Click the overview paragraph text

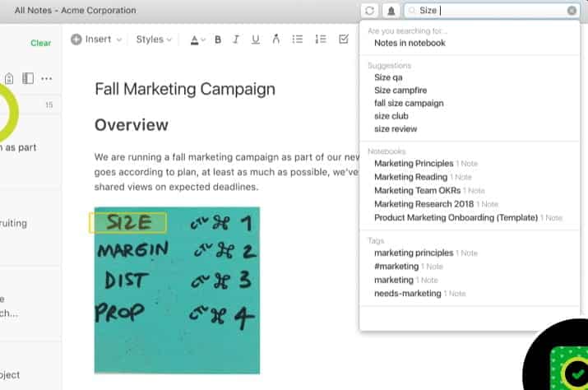pyautogui.click(x=227, y=172)
